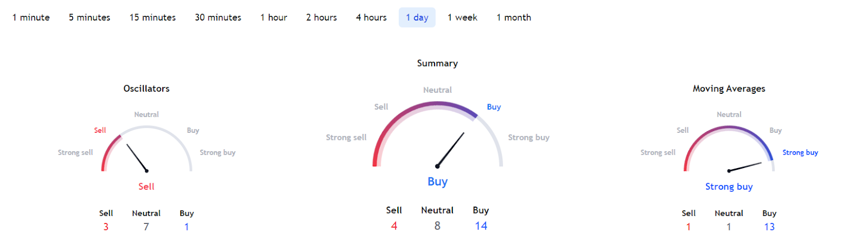Screen dimensions: 868x244
Task: Choose the 15 minutes interval
Action: pos(152,17)
